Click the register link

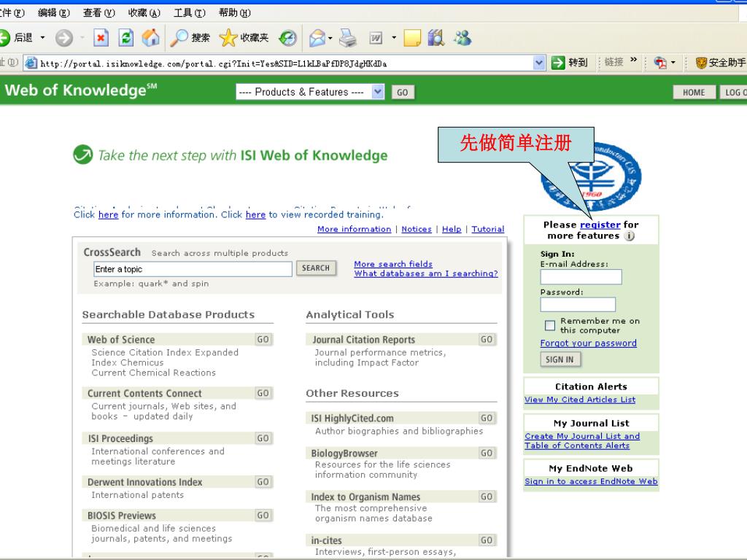coord(600,225)
